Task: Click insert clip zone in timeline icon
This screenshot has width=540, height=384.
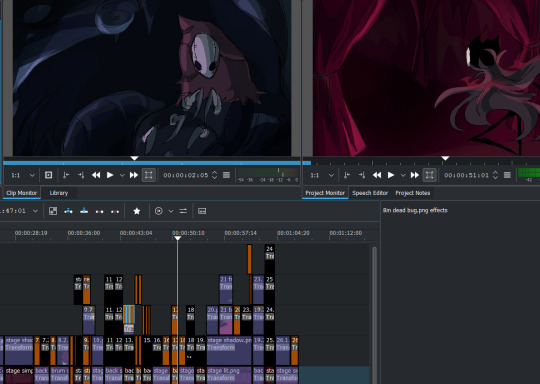Action: 69,211
